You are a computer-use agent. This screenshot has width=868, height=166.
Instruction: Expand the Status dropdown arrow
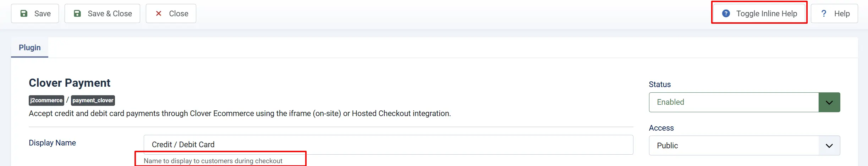tap(829, 102)
